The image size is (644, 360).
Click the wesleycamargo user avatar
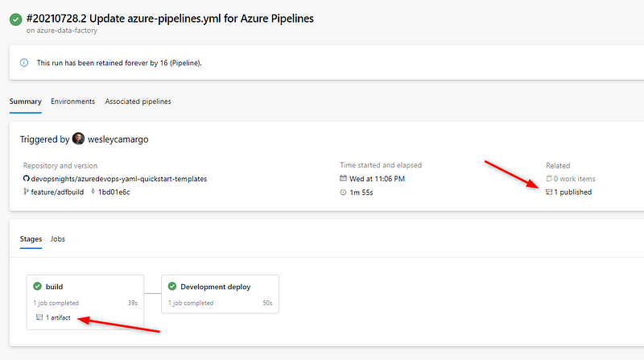click(x=78, y=139)
